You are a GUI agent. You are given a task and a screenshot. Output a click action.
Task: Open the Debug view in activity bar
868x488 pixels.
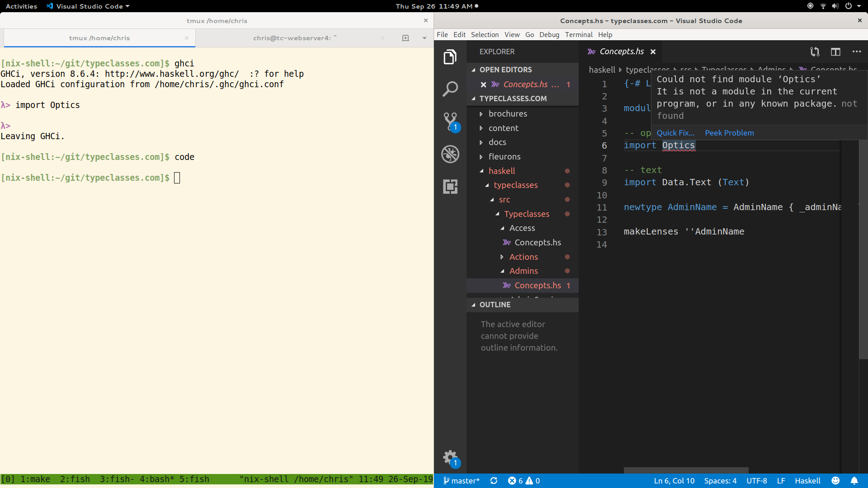click(x=450, y=154)
